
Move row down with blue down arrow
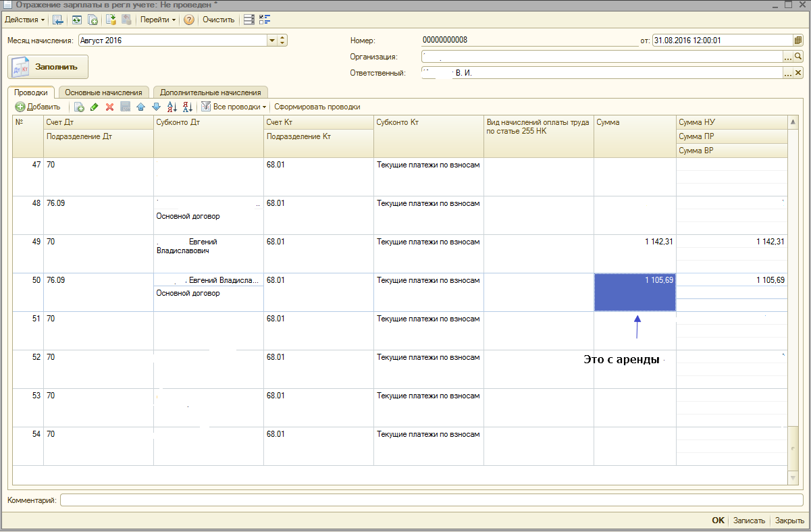[156, 107]
